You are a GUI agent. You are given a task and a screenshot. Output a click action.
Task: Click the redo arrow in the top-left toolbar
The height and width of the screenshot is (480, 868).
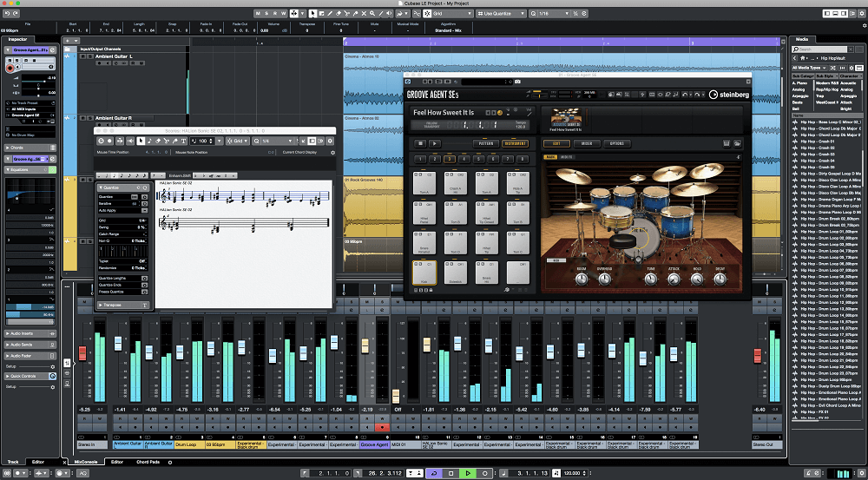15,13
